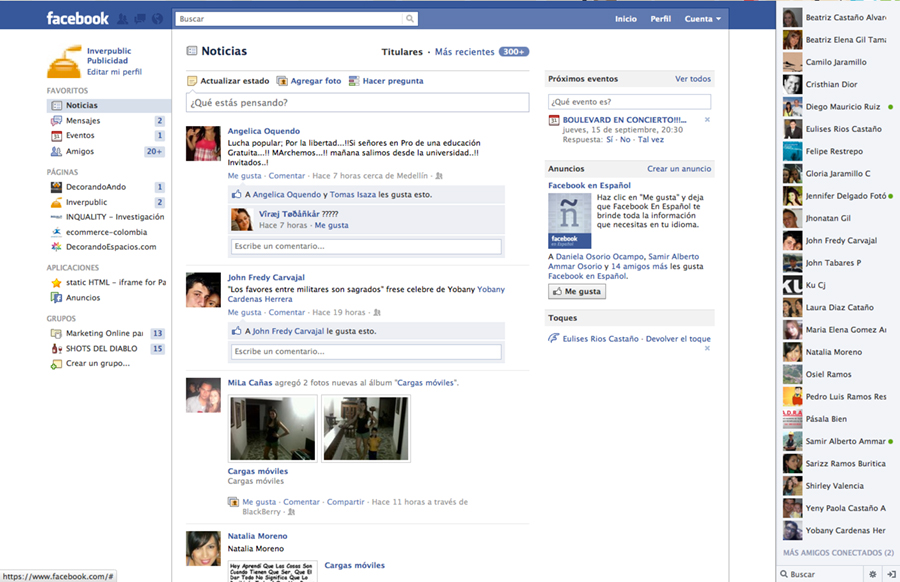Select Actualizar estado option
Screen dimensions: 900x582
tap(228, 81)
